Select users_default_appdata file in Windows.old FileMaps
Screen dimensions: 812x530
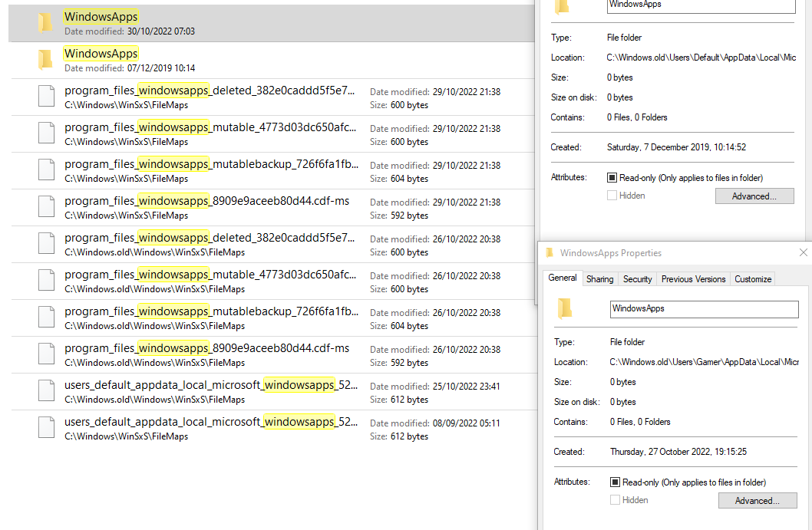(x=211, y=385)
